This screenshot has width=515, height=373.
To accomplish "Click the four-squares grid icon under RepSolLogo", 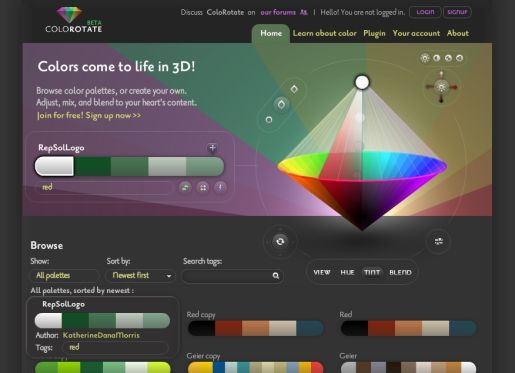I will coord(203,187).
